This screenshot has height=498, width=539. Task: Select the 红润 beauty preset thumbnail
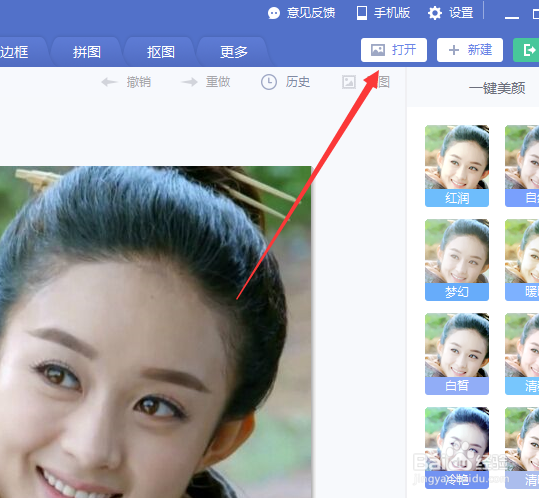click(457, 166)
